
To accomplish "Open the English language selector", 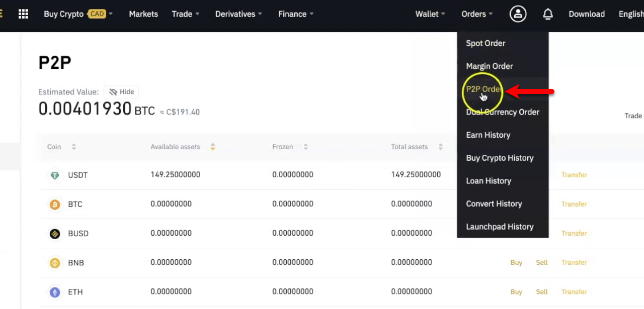I will click(x=631, y=14).
